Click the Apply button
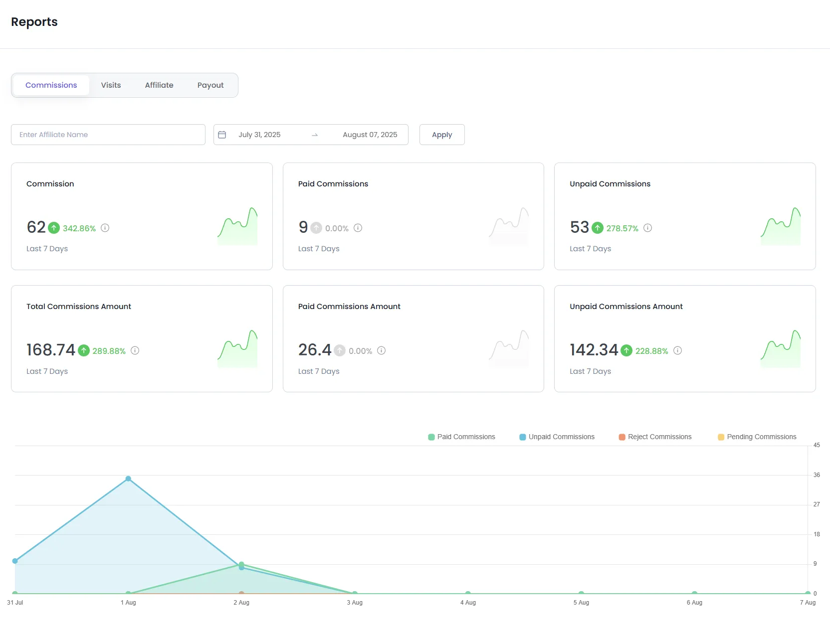Viewport: 830px width, 644px height. click(x=442, y=135)
